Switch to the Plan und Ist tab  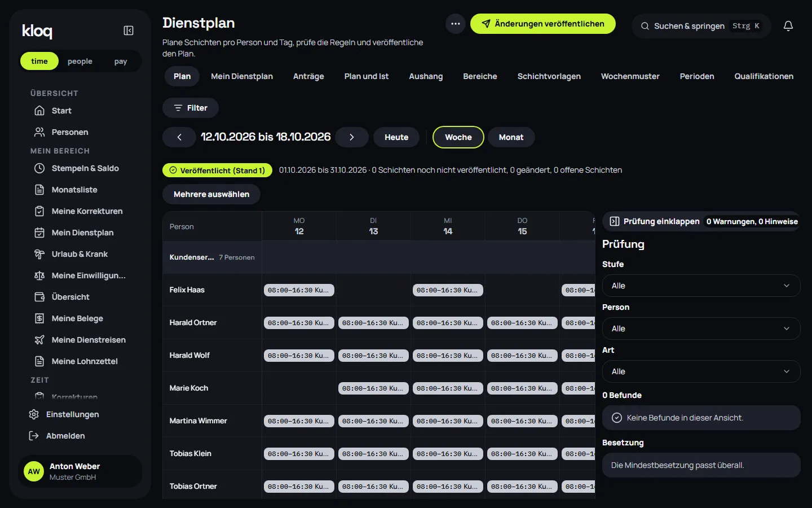(x=367, y=76)
